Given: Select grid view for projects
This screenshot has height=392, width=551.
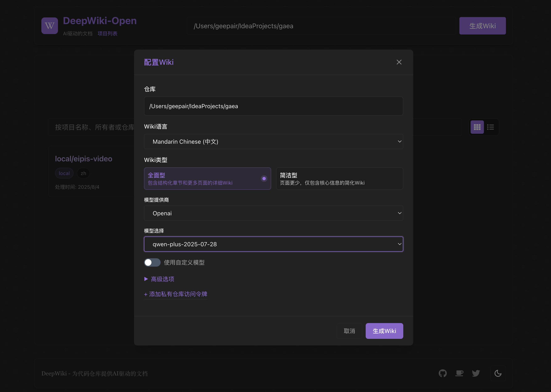Looking at the screenshot, I should pos(477,127).
